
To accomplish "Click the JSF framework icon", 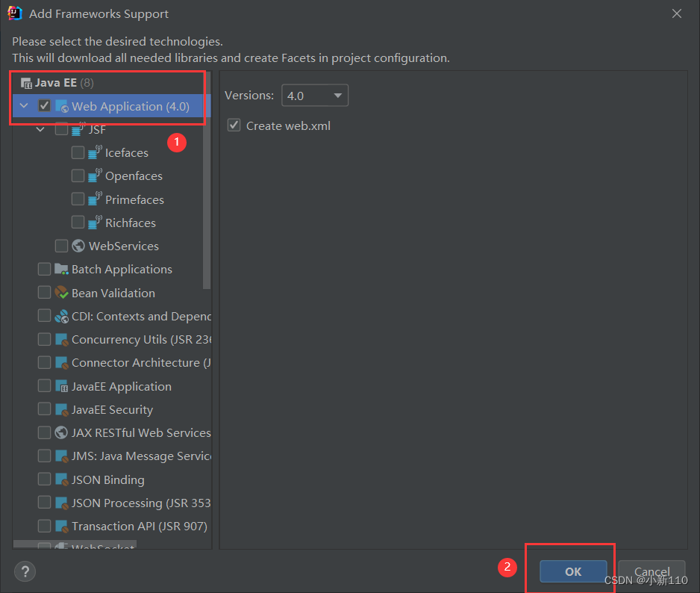I will coord(78,130).
